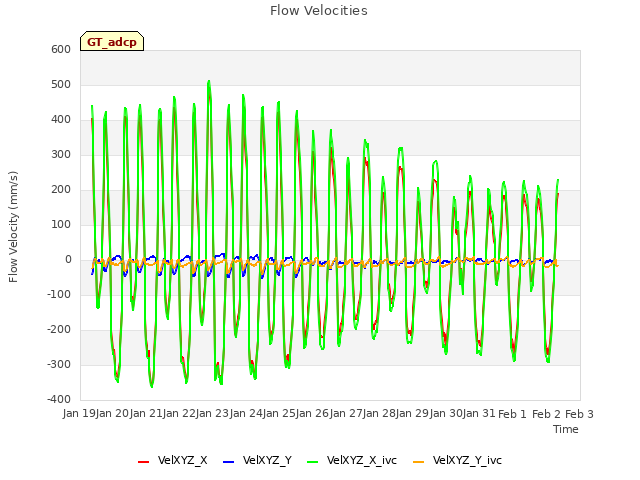The image size is (640, 480).
Task: Click the Time axis label
Action: click(566, 429)
